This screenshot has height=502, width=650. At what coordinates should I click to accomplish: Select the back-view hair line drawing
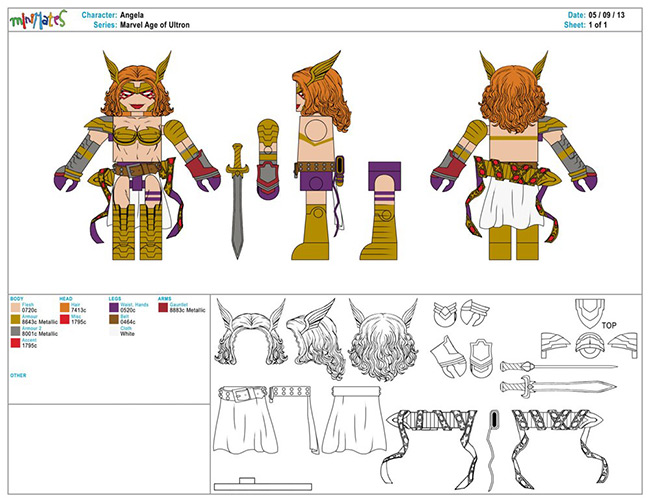point(383,339)
